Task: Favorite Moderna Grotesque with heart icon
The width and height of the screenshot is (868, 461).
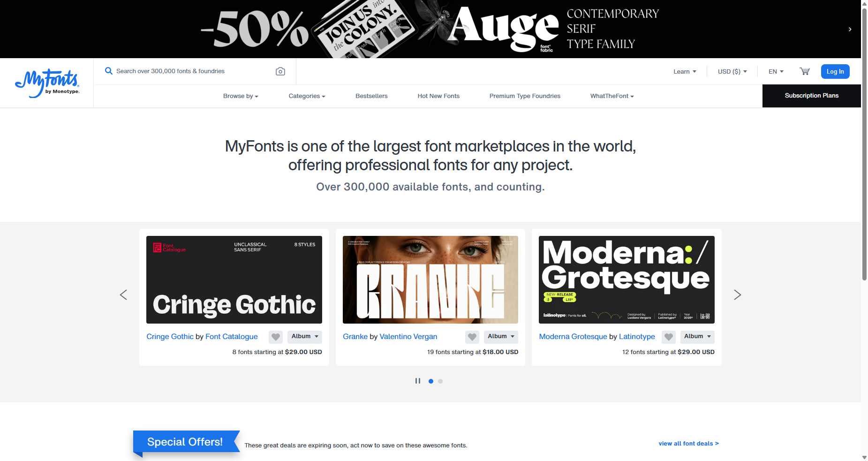Action: (x=669, y=337)
